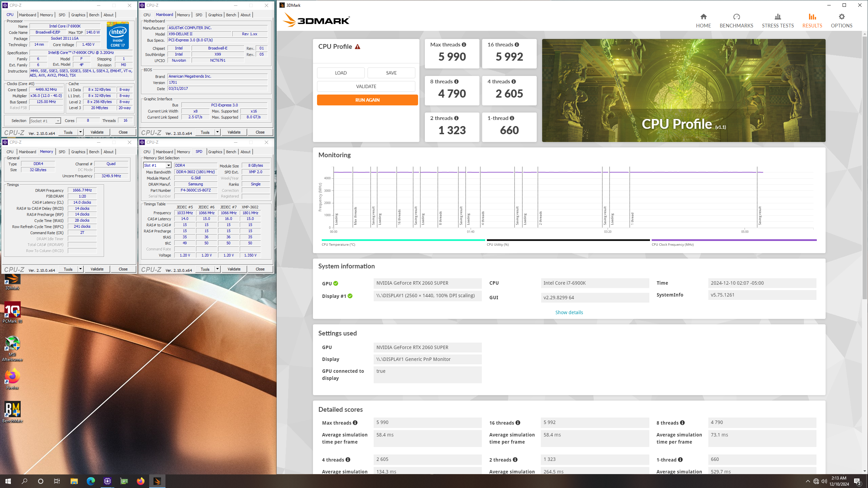Click orange RUN AGAIN button
868x488 pixels.
pos(367,100)
